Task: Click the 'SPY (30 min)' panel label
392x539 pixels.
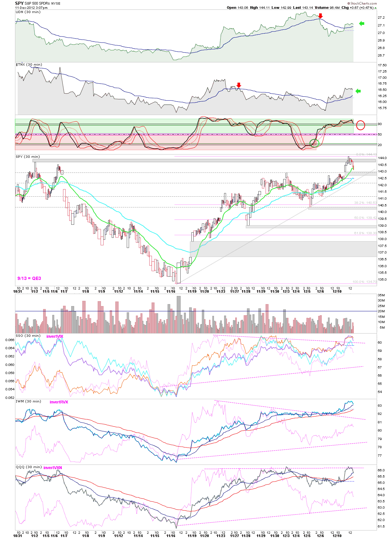Action: [28, 156]
